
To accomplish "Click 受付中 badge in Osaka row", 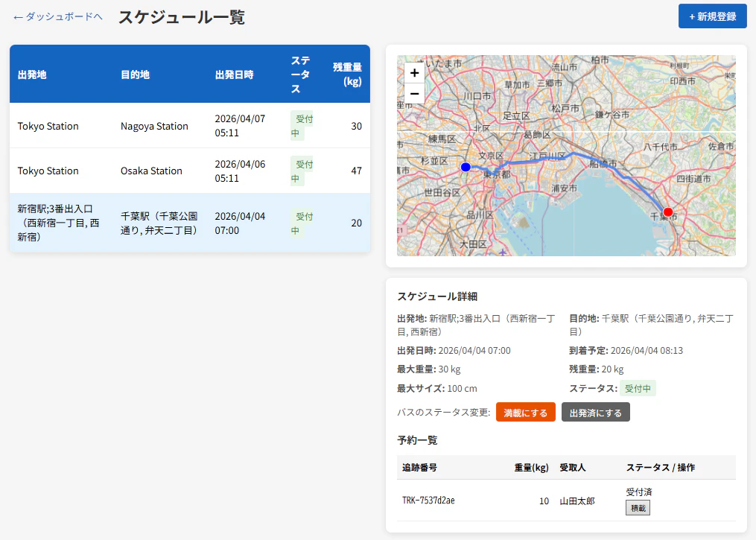I will point(302,171).
